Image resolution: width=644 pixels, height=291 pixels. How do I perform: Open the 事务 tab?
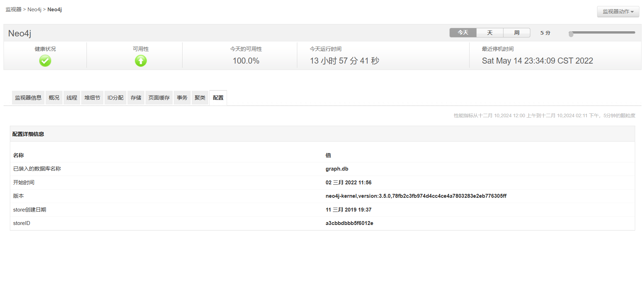182,97
